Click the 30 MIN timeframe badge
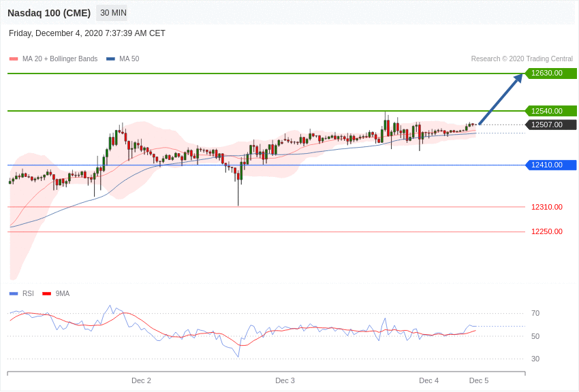Screen dimensions: 579x392 (113, 13)
